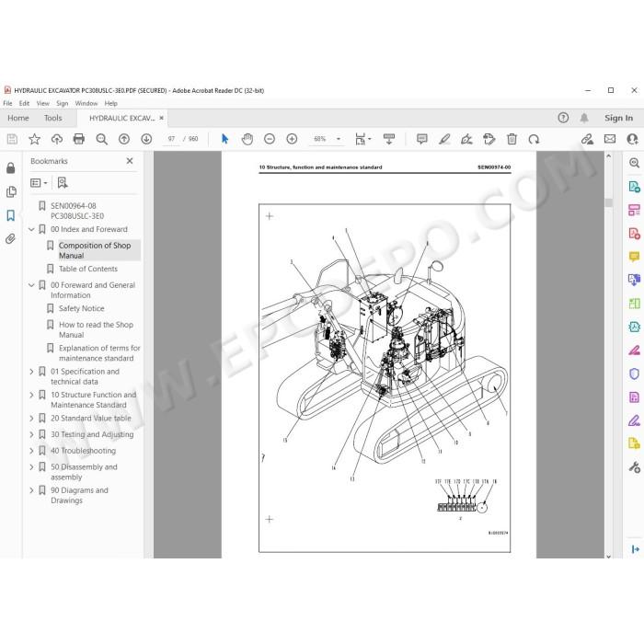
Task: Open the Table of Contents bookmark
Action: click(88, 269)
